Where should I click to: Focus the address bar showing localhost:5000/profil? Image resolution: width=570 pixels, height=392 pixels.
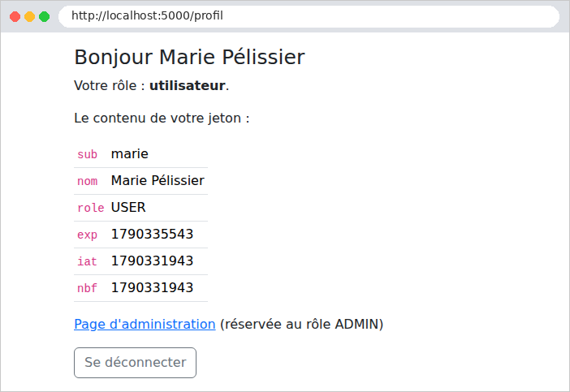[x=309, y=16]
